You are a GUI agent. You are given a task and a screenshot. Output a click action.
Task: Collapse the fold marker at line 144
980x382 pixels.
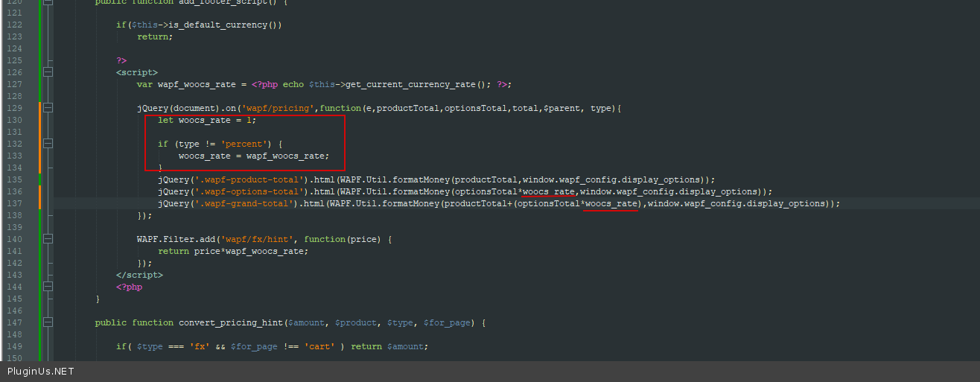[x=48, y=287]
